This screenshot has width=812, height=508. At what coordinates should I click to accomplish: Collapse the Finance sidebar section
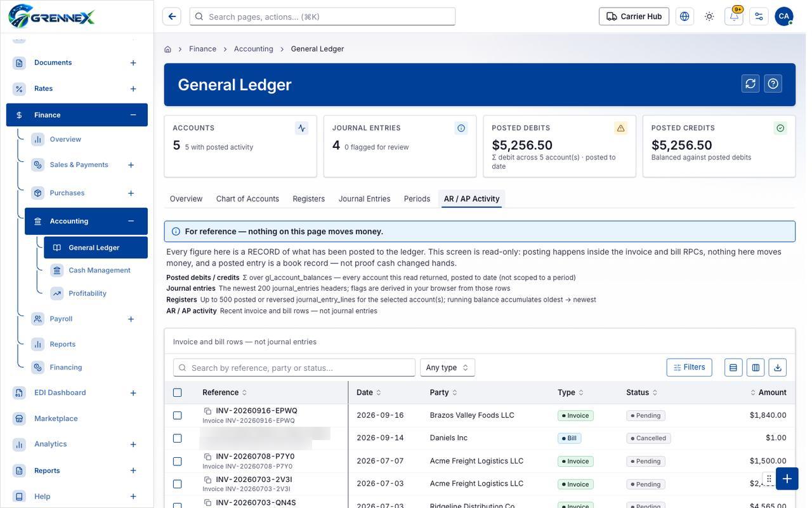[133, 115]
